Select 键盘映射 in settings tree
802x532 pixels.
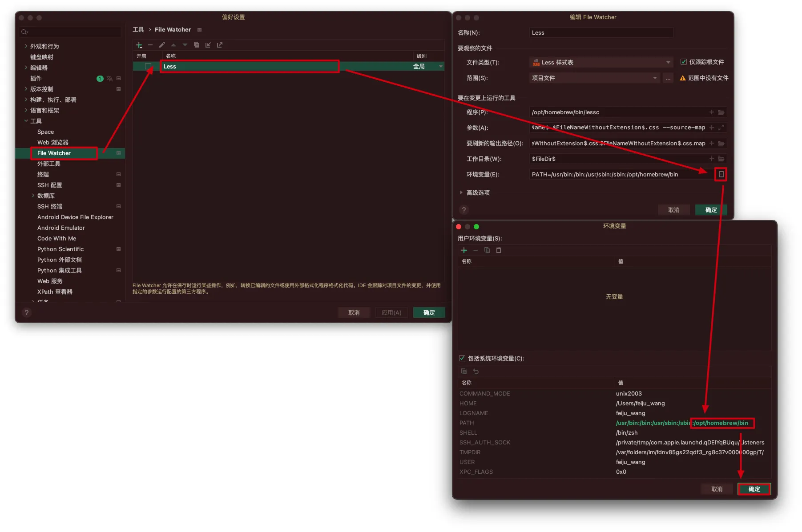click(42, 57)
